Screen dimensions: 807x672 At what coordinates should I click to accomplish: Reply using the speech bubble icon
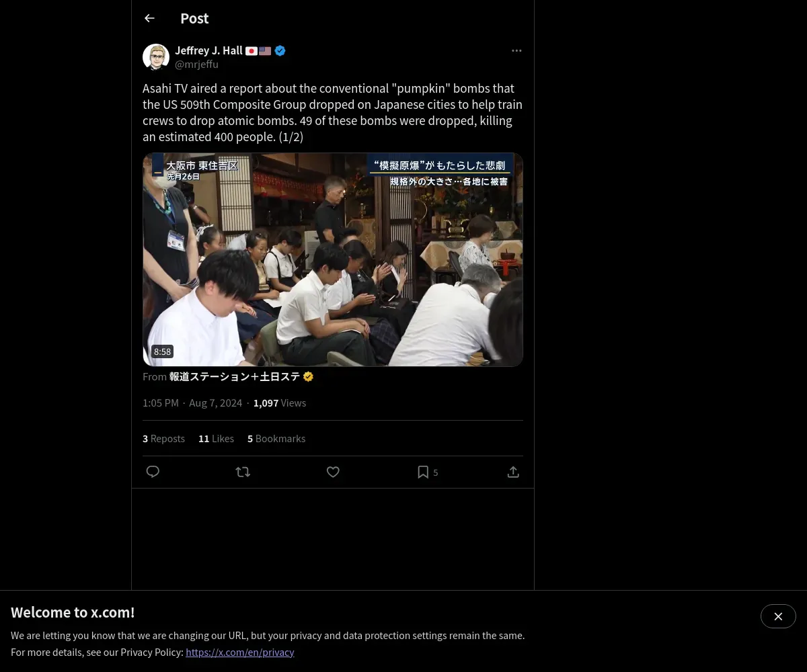pos(153,472)
